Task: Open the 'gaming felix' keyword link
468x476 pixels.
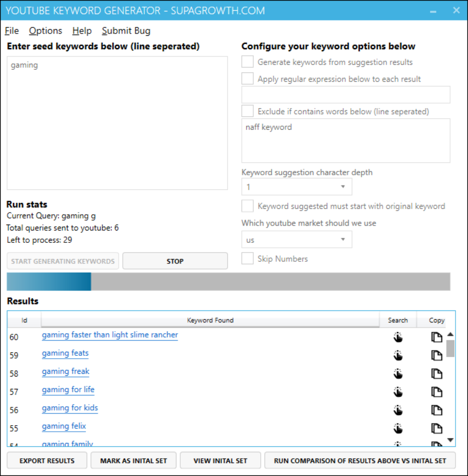Action: 64,426
